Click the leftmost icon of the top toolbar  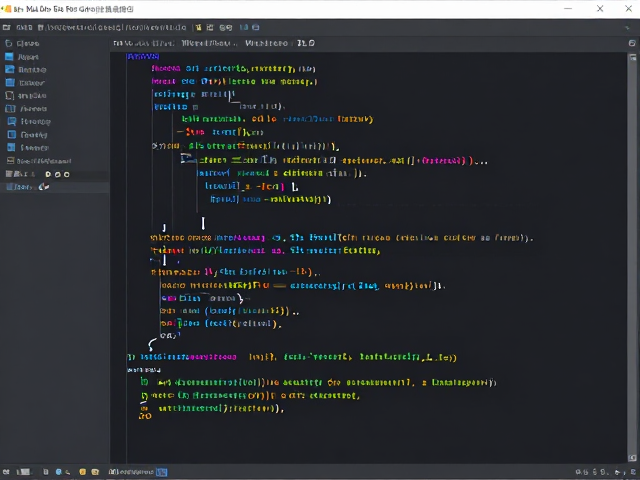6,27
